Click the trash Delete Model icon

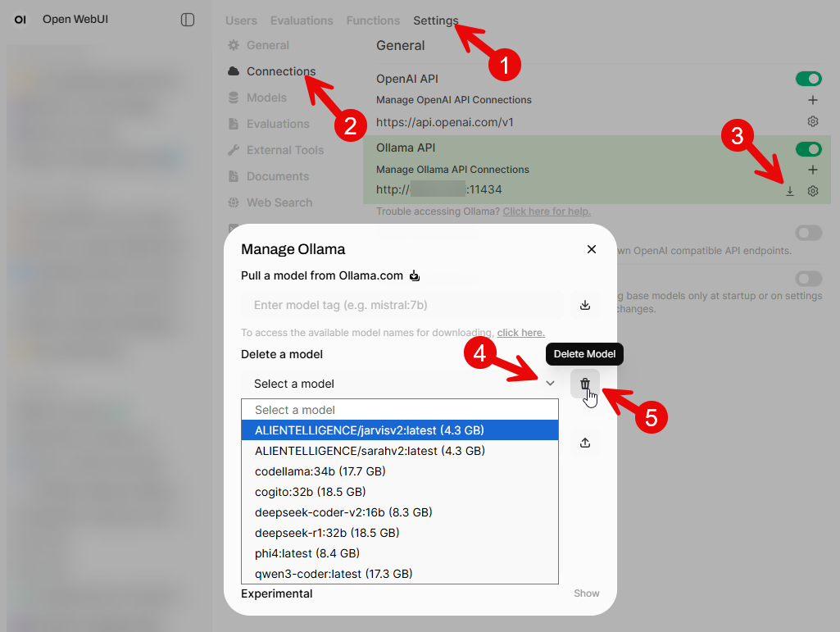585,384
